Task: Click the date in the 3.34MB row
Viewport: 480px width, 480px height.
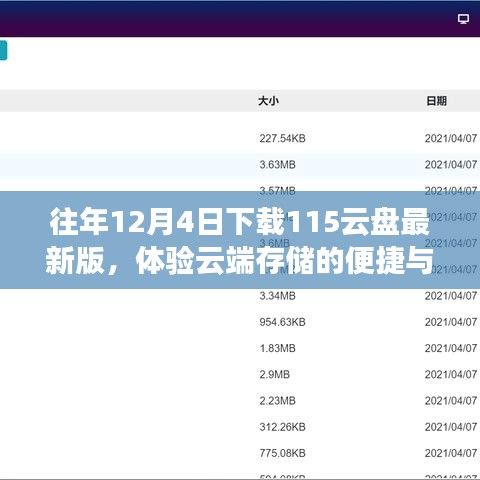Action: [451, 296]
